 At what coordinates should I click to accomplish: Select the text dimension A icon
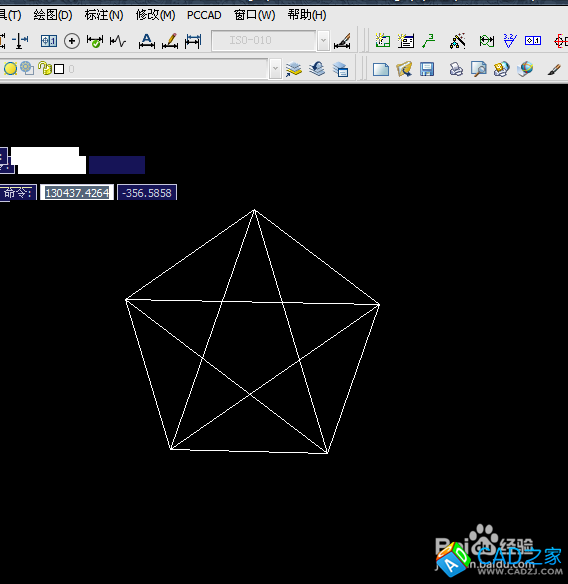point(147,41)
